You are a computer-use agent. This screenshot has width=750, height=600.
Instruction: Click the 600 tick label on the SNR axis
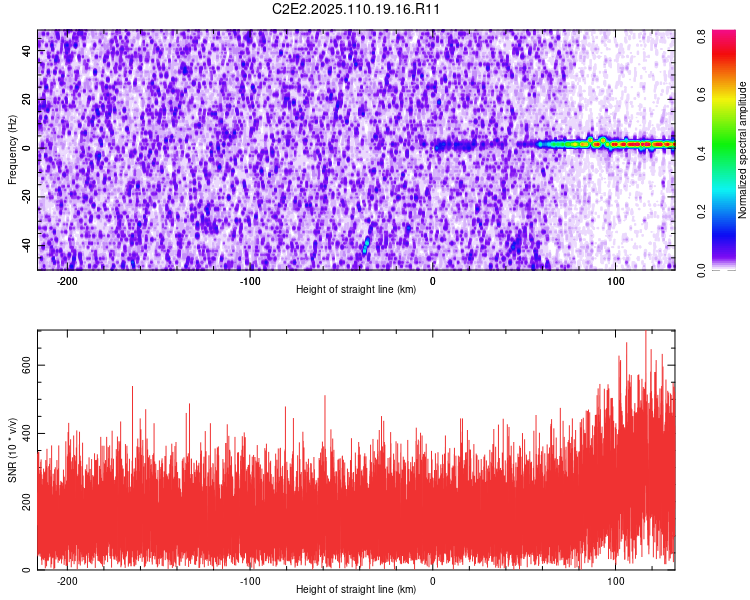click(27, 365)
